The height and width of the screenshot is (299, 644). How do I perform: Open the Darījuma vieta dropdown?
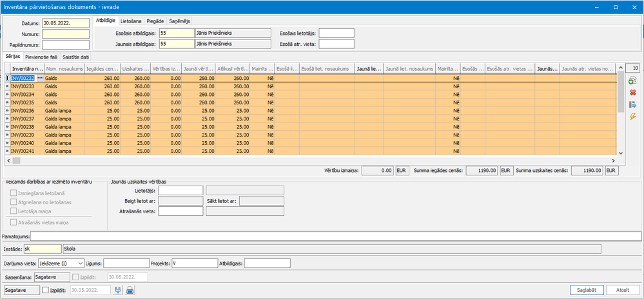click(80, 263)
